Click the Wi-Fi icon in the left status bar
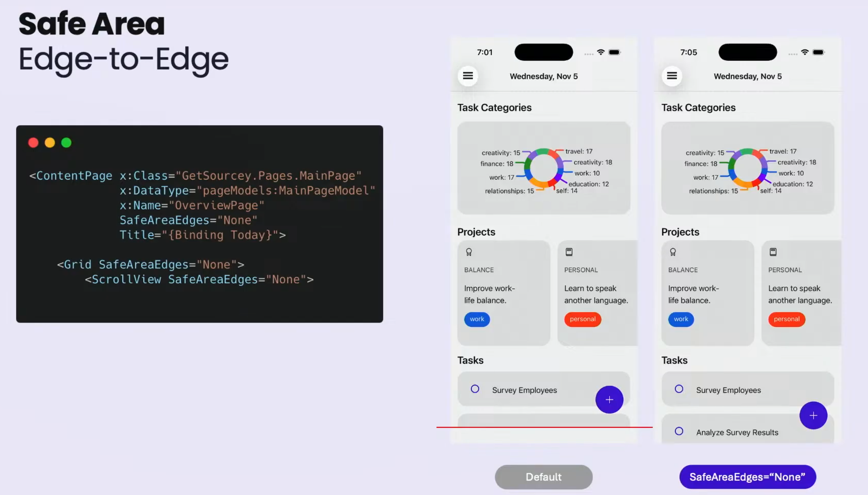Viewport: 868px width, 495px height. point(601,52)
